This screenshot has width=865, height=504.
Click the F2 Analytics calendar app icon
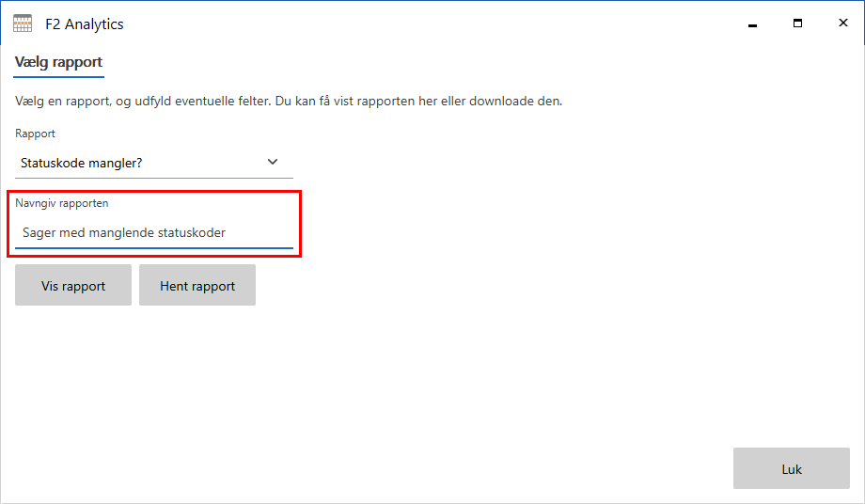[23, 24]
